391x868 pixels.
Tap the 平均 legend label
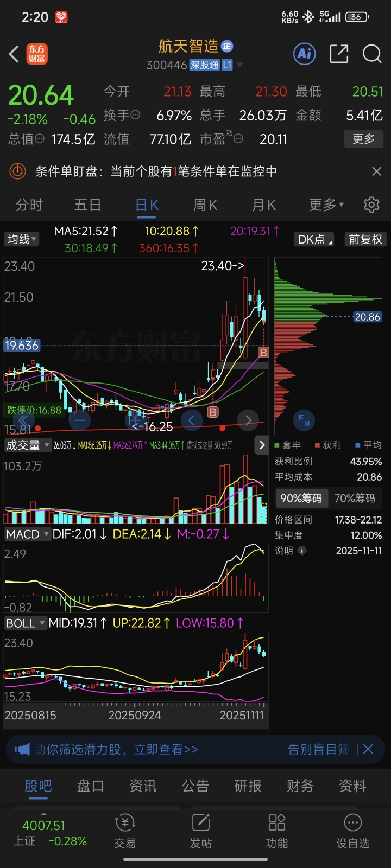click(x=369, y=445)
